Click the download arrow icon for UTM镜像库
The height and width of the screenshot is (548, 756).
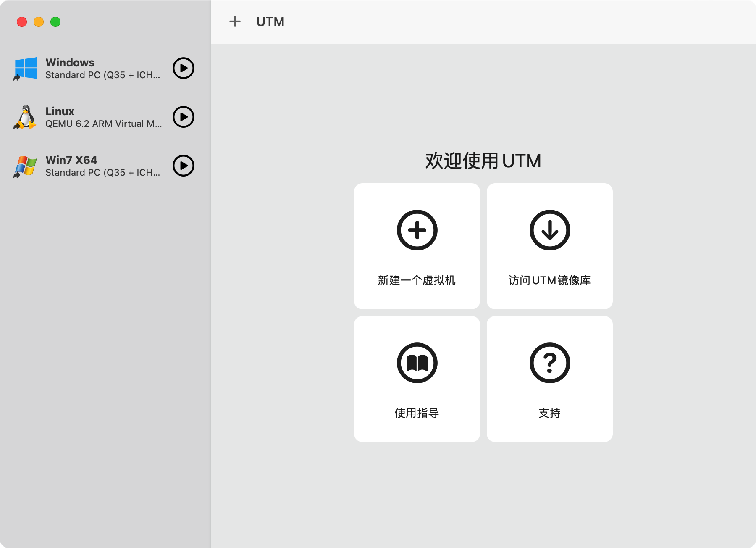549,230
